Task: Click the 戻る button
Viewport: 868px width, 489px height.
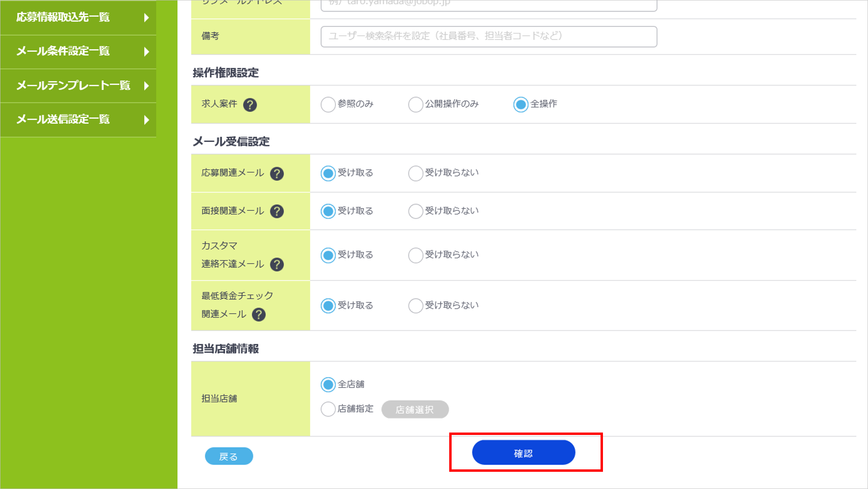Action: coord(229,456)
